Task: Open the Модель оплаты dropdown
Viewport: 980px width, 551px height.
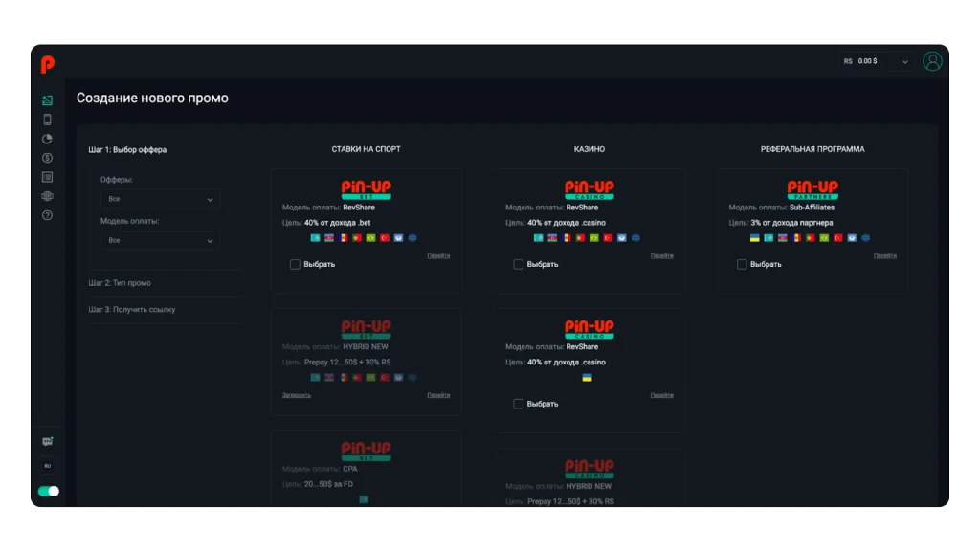Action: [160, 240]
